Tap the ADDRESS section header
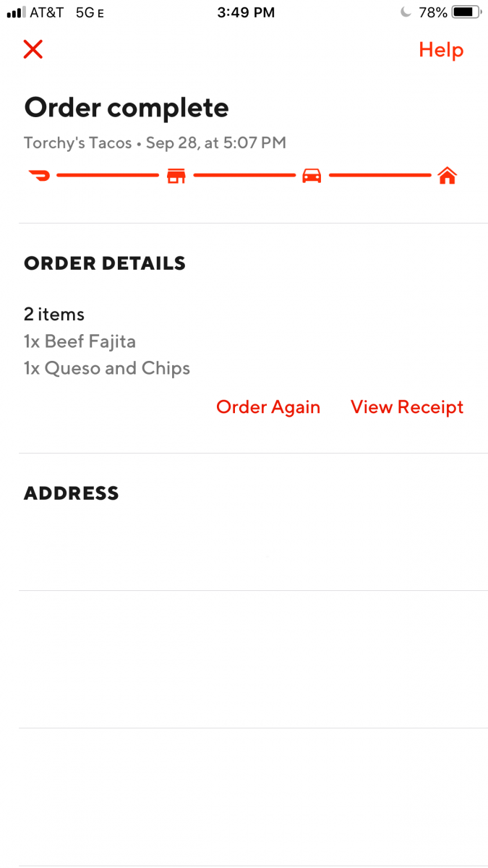 coord(72,493)
